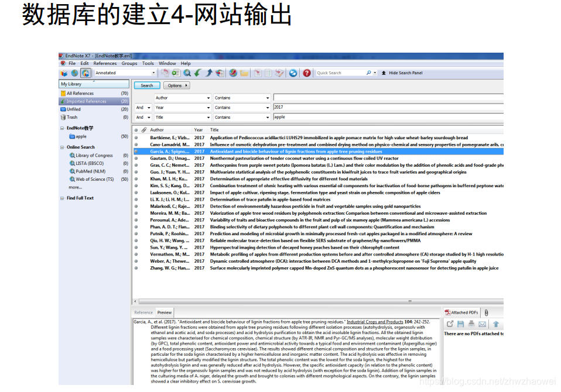Click Copy to Local Library toolbar icon
The image size is (561, 392).
click(165, 73)
